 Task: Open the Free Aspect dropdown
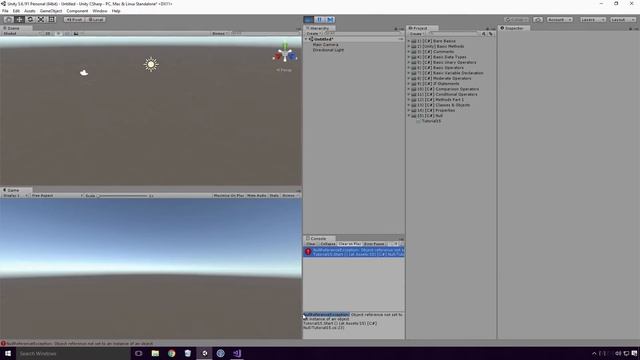57,196
